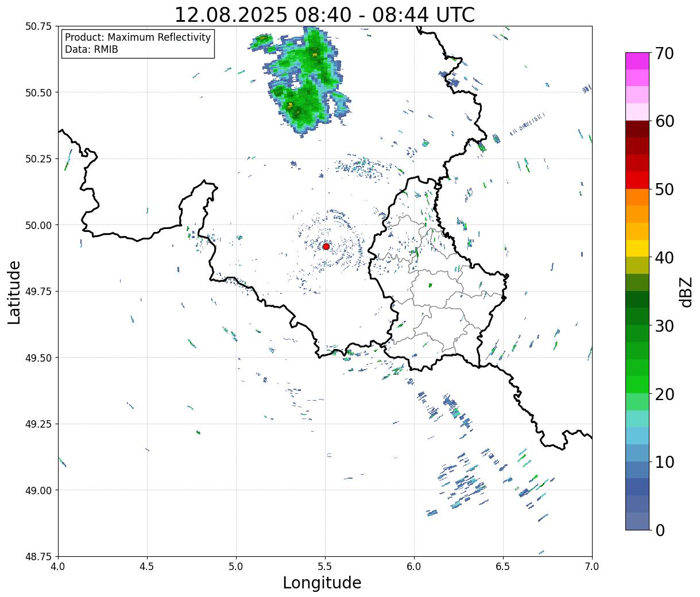Viewport: 700px width, 597px height.
Task: Click the colorbar tick label 50
Action: [x=664, y=189]
